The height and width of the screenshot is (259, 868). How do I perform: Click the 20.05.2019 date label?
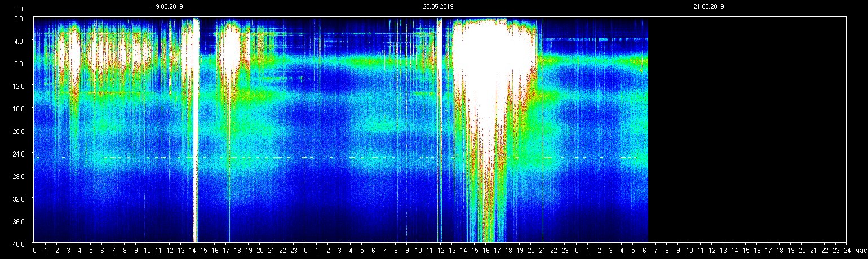pyautogui.click(x=438, y=7)
